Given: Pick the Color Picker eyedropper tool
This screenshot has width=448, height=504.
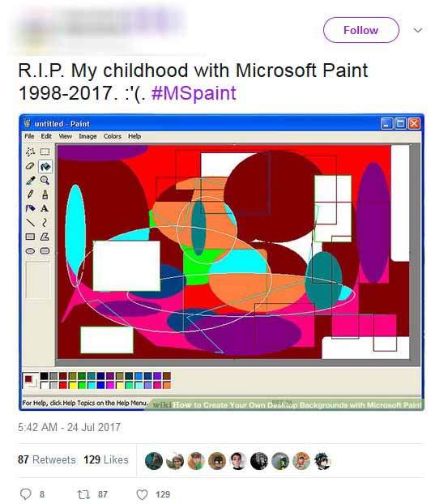Looking at the screenshot, I should pos(30,181).
